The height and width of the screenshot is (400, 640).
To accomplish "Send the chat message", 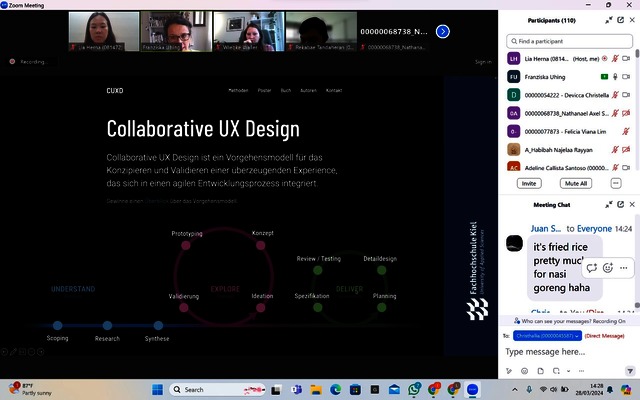I will click(630, 371).
